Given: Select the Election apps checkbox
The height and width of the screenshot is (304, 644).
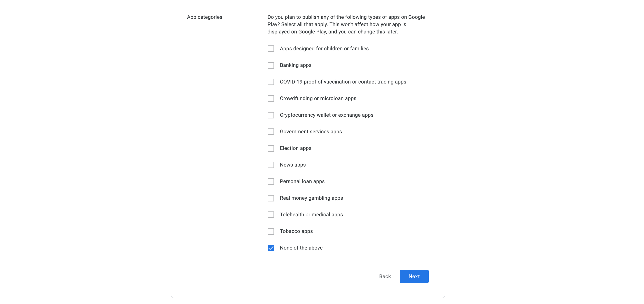Looking at the screenshot, I should point(271,148).
